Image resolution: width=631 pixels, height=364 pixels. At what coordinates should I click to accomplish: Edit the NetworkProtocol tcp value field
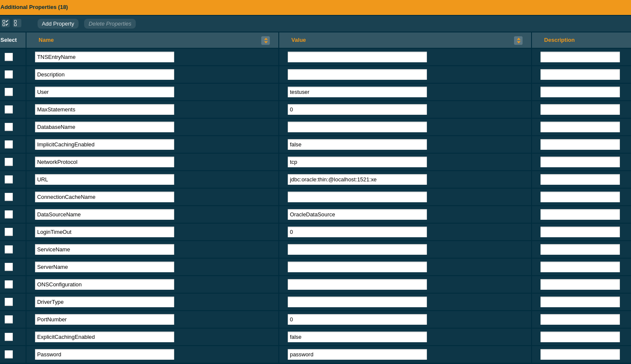pyautogui.click(x=357, y=162)
